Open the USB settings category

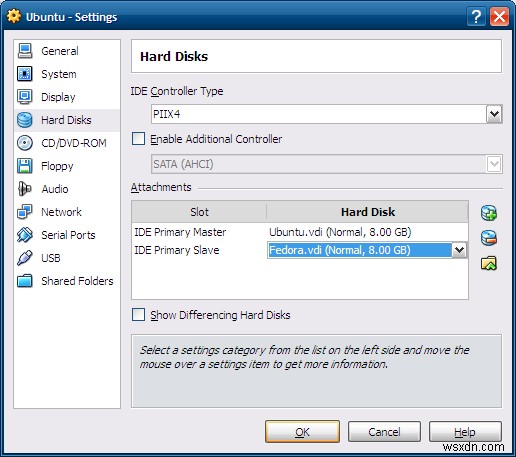point(67,258)
